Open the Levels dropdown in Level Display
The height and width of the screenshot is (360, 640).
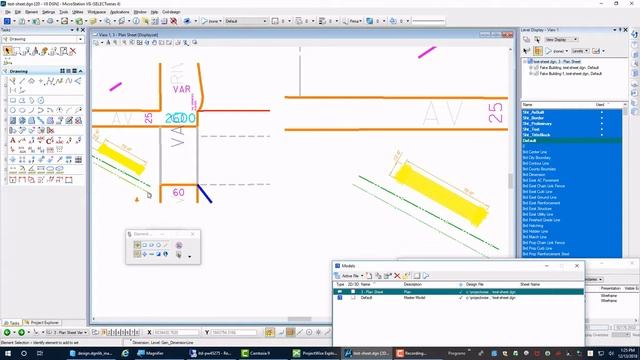(580, 51)
